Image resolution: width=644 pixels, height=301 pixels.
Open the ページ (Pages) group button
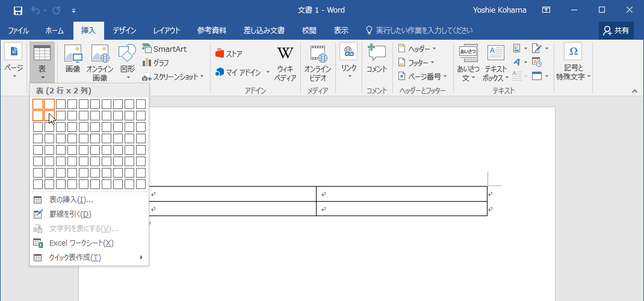click(14, 61)
